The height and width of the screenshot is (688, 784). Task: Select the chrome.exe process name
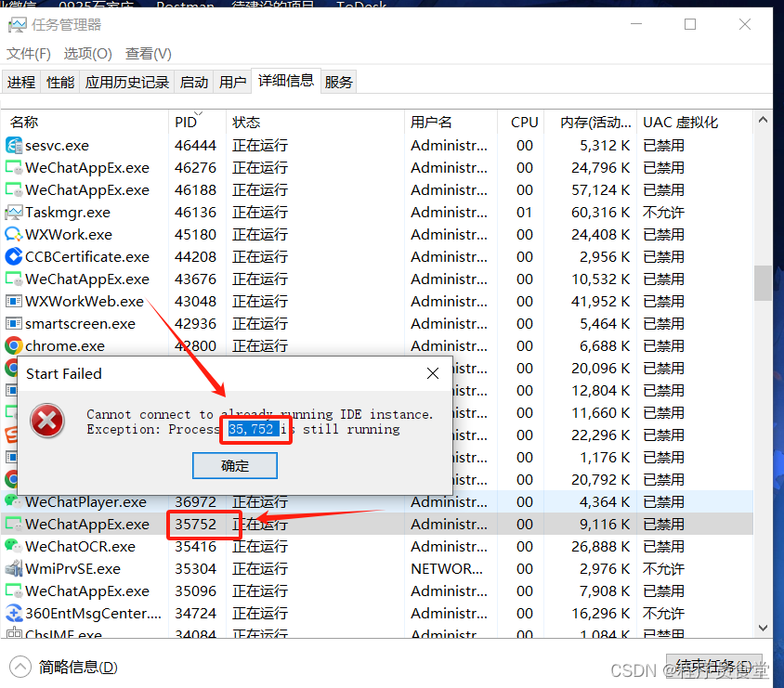[65, 345]
